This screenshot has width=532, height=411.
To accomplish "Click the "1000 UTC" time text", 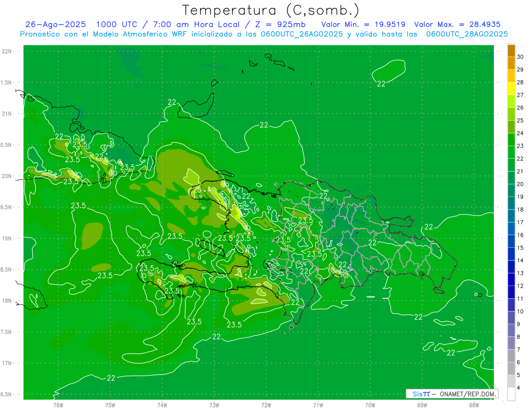I will coord(116,24).
